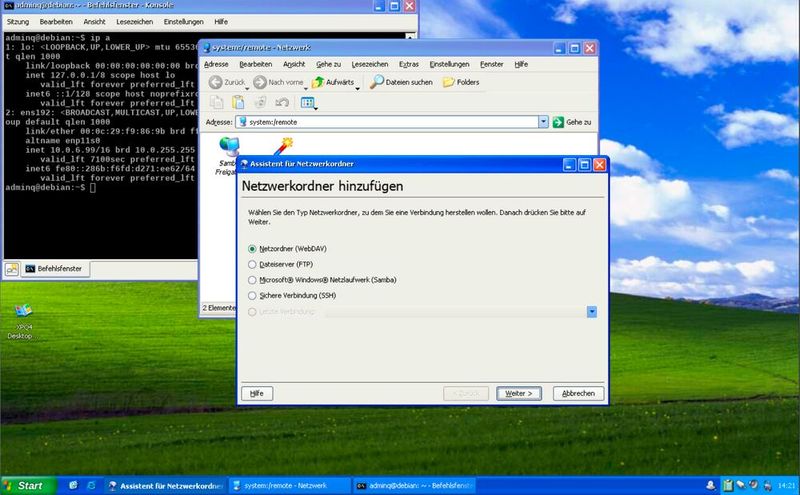
Task: Switch to system:/remote - Netzwerk taskbar item
Action: coord(289,486)
